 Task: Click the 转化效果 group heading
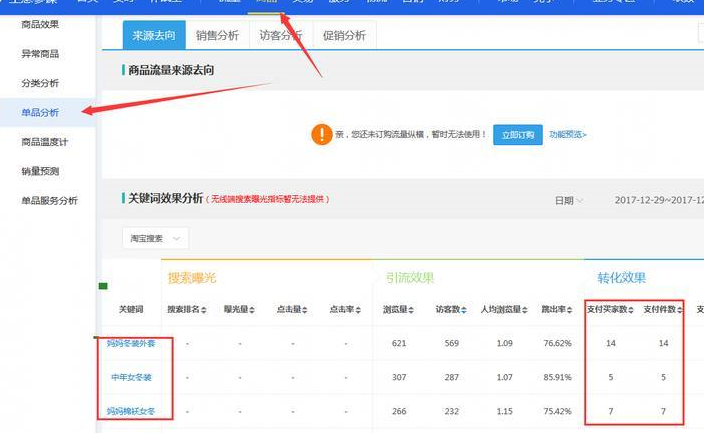tap(621, 278)
